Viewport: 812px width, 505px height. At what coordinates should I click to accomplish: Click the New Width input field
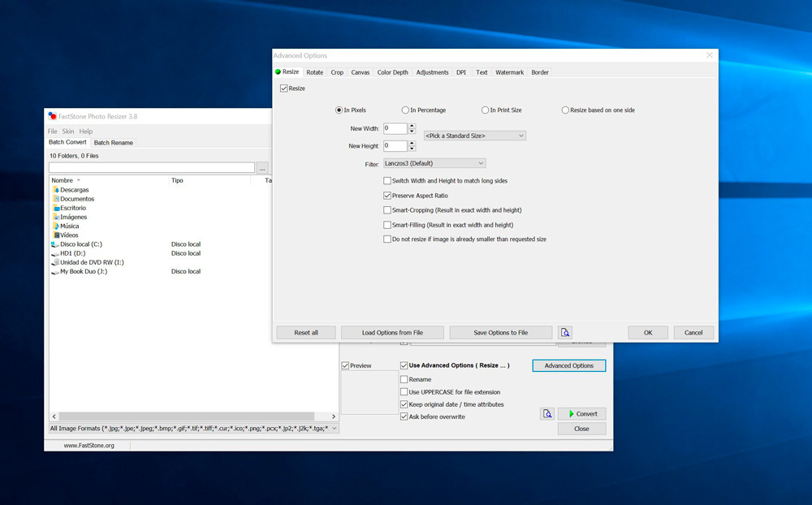(395, 128)
